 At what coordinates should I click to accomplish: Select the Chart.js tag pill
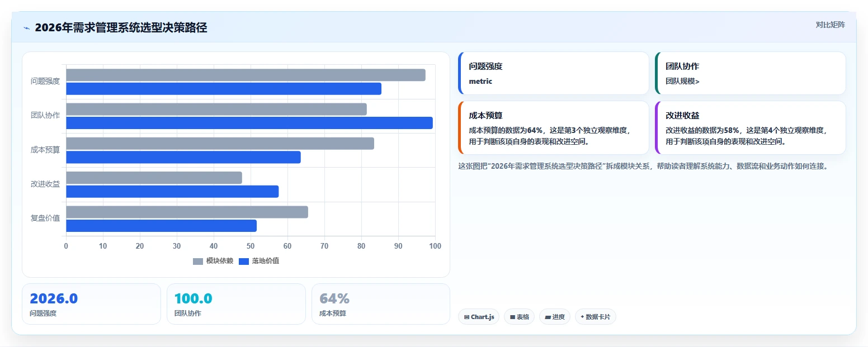[x=479, y=317]
